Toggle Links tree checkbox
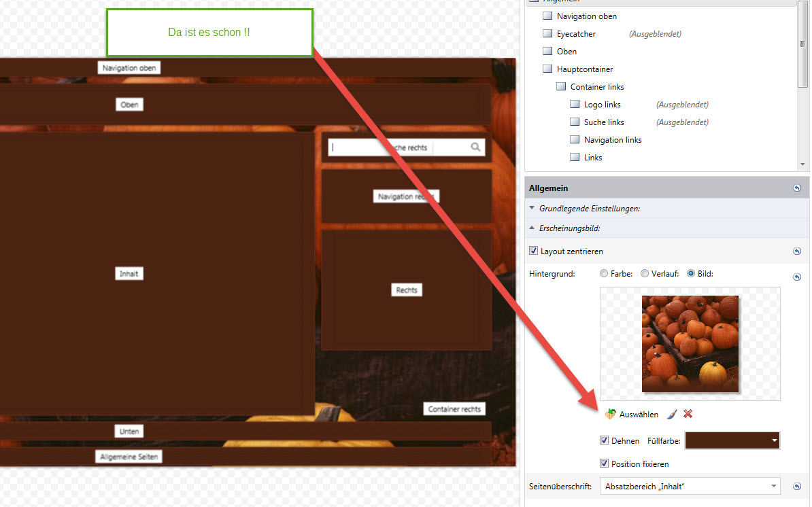This screenshot has height=507, width=812. [x=574, y=157]
